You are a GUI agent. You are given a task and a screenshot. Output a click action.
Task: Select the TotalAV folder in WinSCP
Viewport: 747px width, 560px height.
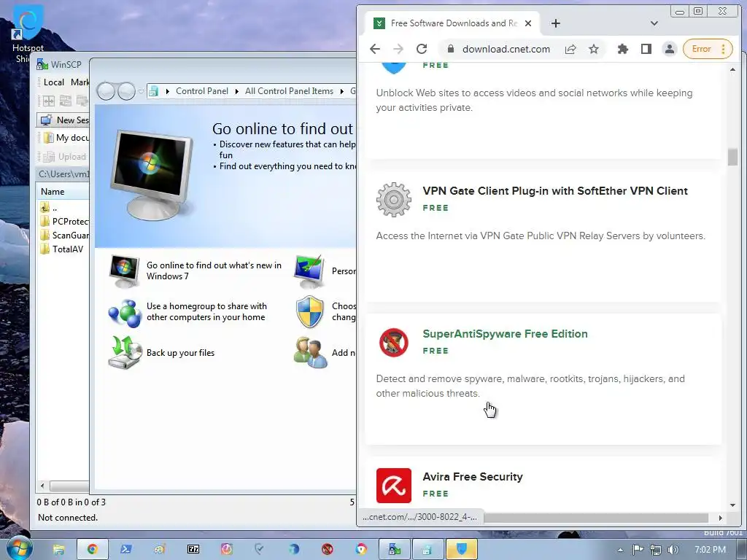coord(62,249)
